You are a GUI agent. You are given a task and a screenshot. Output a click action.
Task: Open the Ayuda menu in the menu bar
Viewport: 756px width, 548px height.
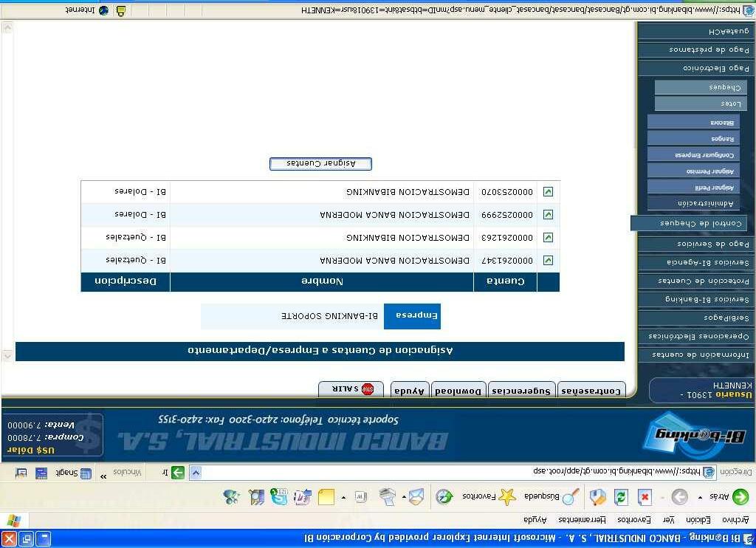[535, 519]
